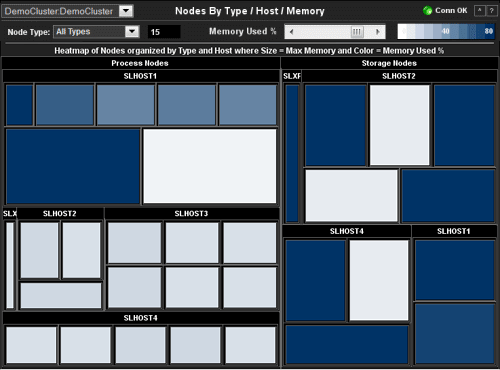The width and height of the screenshot is (500, 370).
Task: Click the 'Storage Nodes' group header
Action: (389, 63)
